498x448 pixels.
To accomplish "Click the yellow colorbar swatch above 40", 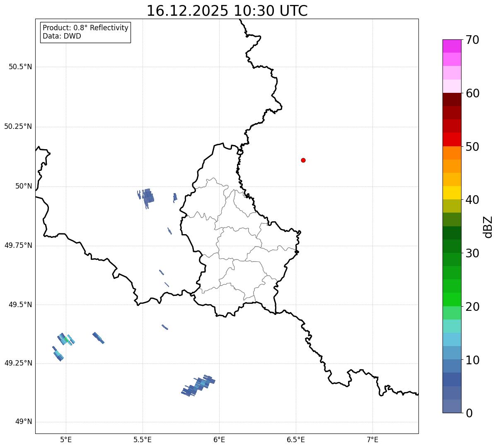I will pos(452,193).
